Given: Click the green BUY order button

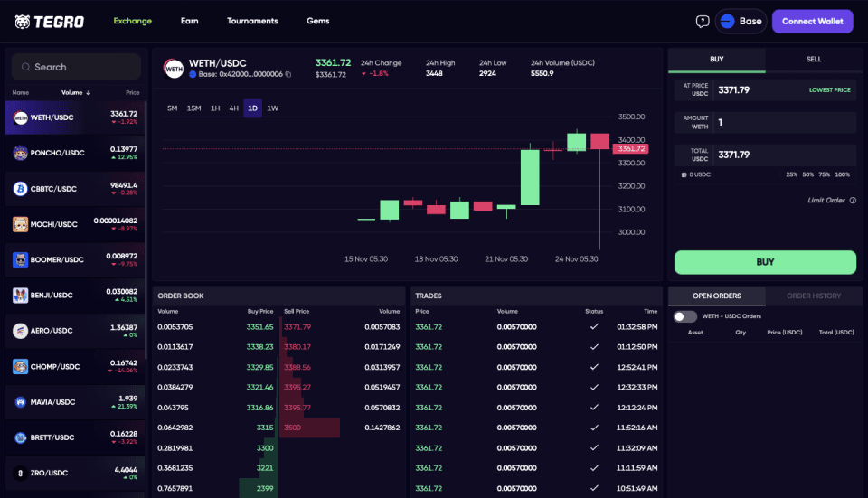Looking at the screenshot, I should [765, 262].
